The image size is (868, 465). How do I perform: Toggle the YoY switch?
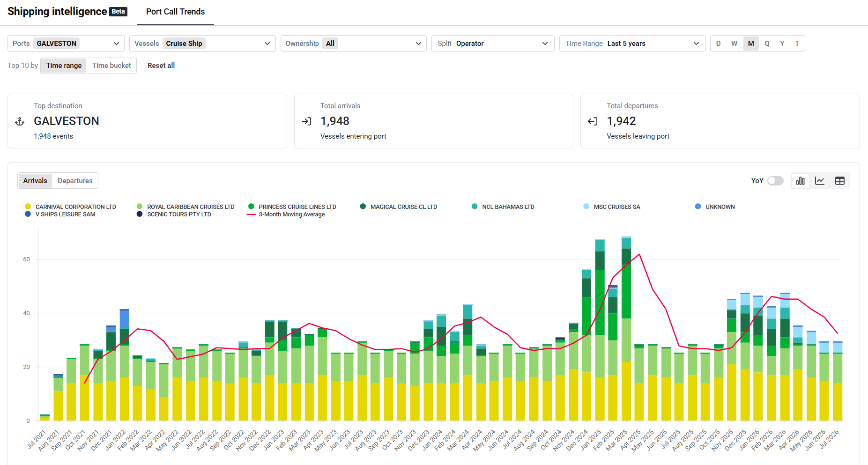coord(775,181)
